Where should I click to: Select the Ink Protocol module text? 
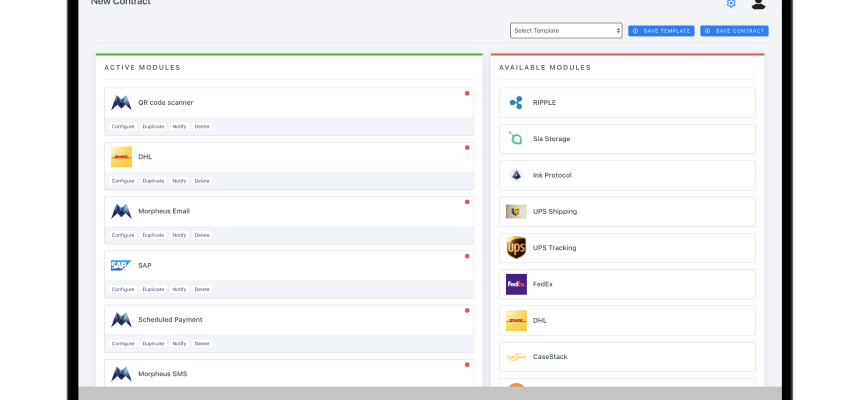[x=552, y=176]
